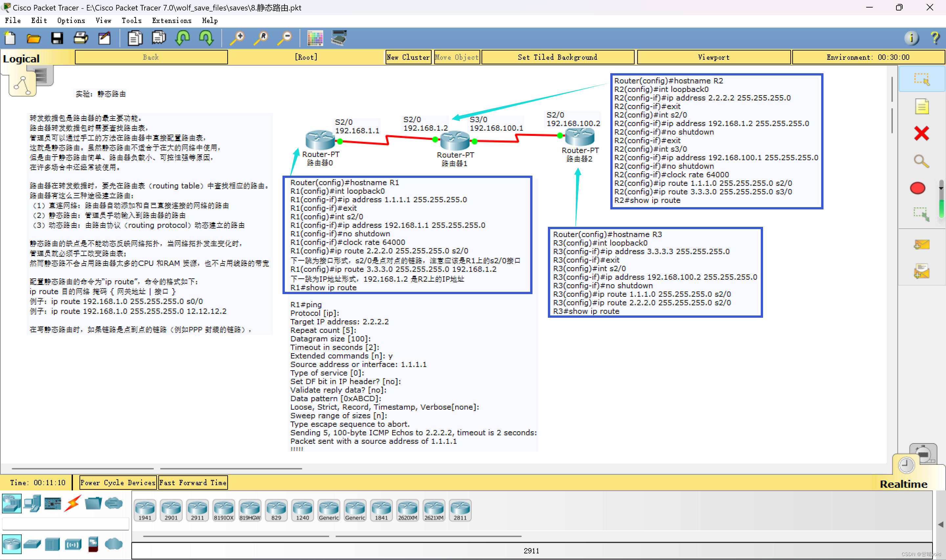Choose the Inspect magnifier tool
The height and width of the screenshot is (560, 946).
point(921,161)
